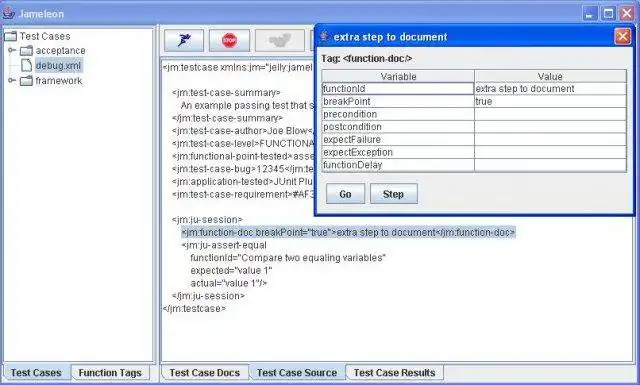The height and width of the screenshot is (385, 640).
Task: Close the 'extra step to document' dialog
Action: pos(622,37)
